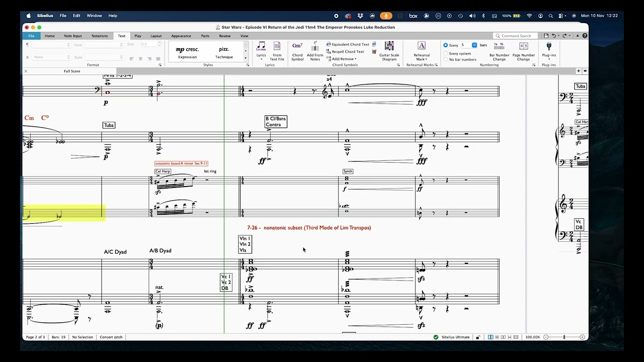Switch to the Review tab
This screenshot has height=362, width=644.
point(225,36)
